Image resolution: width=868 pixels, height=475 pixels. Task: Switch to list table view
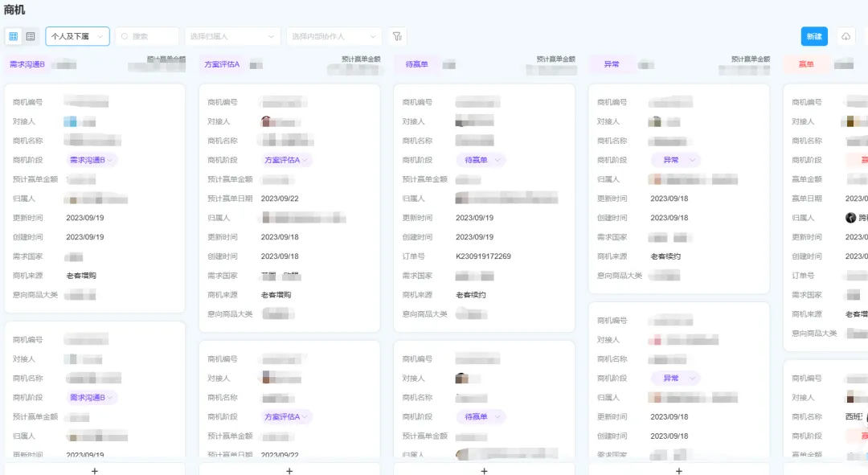pos(31,36)
